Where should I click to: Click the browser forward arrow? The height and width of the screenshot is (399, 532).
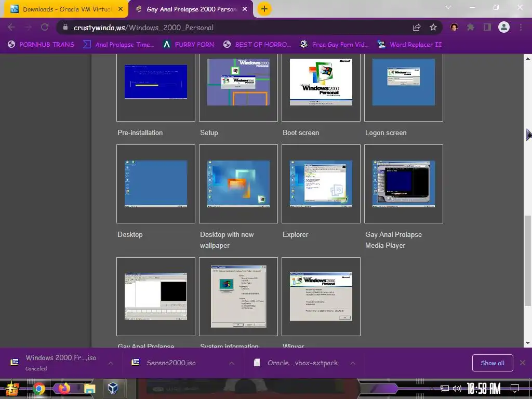(x=28, y=28)
